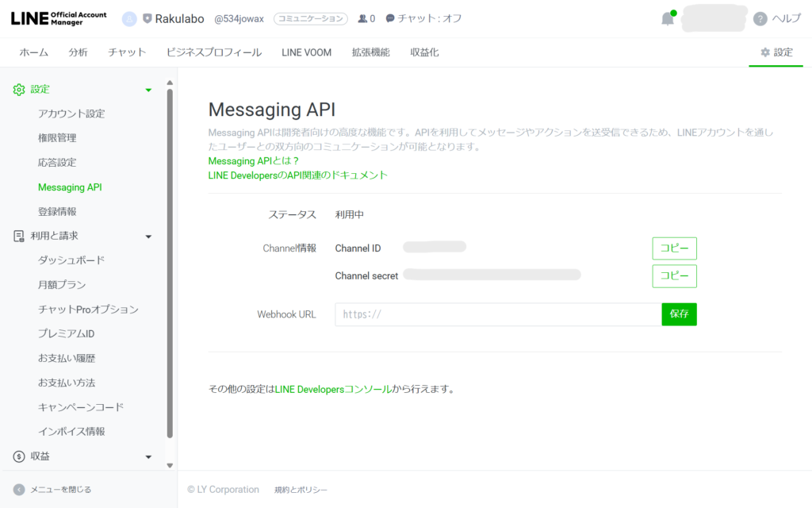Click the friends count icon
The width and height of the screenshot is (812, 508).
pos(362,18)
